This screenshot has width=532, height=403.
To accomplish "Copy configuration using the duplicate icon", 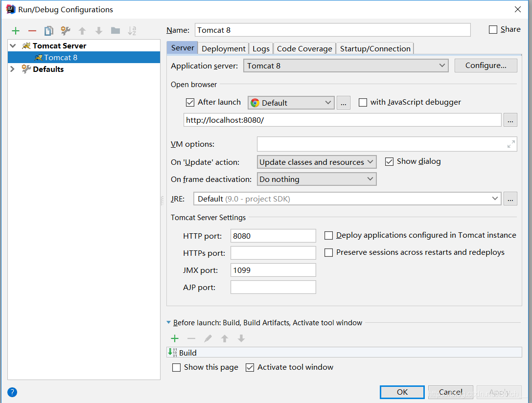I will (x=49, y=31).
